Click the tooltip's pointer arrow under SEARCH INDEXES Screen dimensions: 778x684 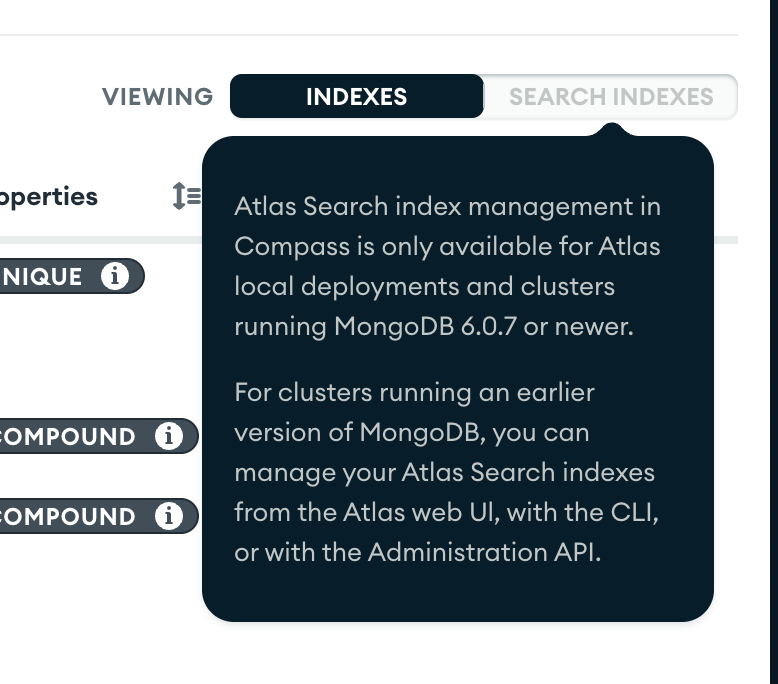[x=612, y=129]
